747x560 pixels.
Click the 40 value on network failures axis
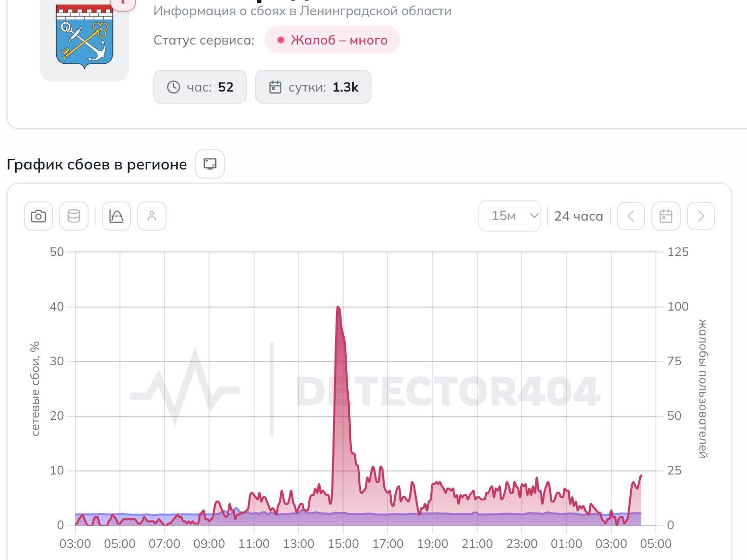pos(57,307)
